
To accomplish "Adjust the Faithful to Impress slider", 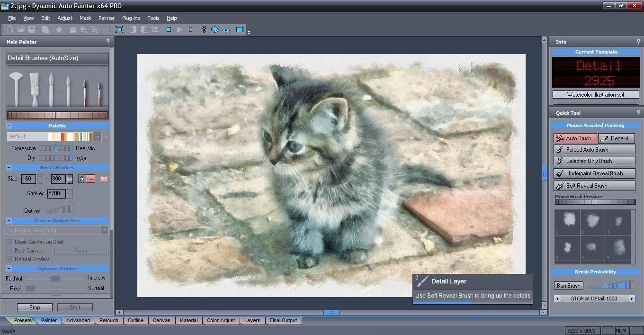I will pos(55,279).
